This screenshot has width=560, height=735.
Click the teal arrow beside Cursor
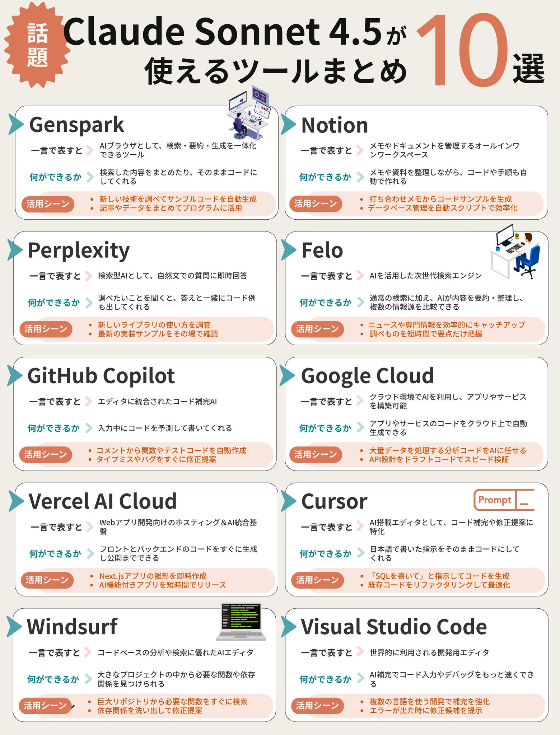point(289,501)
